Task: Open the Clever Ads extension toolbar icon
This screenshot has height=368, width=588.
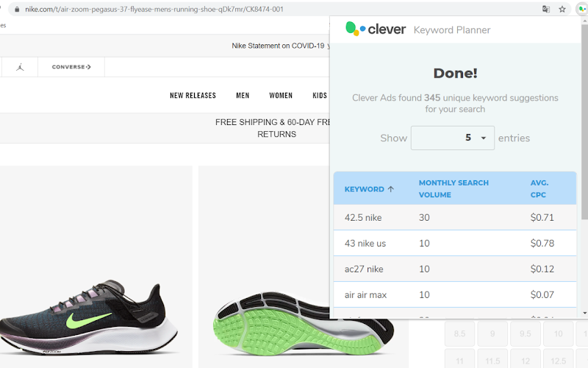Action: [x=582, y=10]
